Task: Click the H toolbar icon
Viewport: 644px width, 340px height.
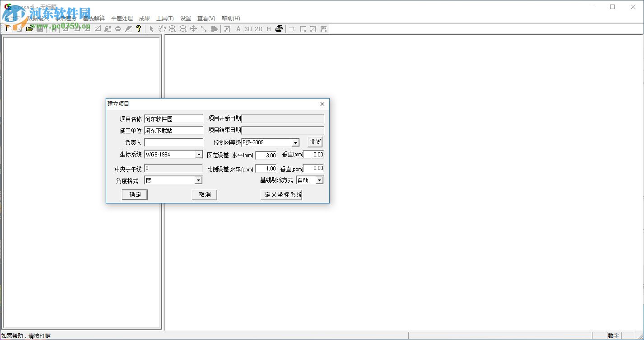Action: pyautogui.click(x=269, y=28)
